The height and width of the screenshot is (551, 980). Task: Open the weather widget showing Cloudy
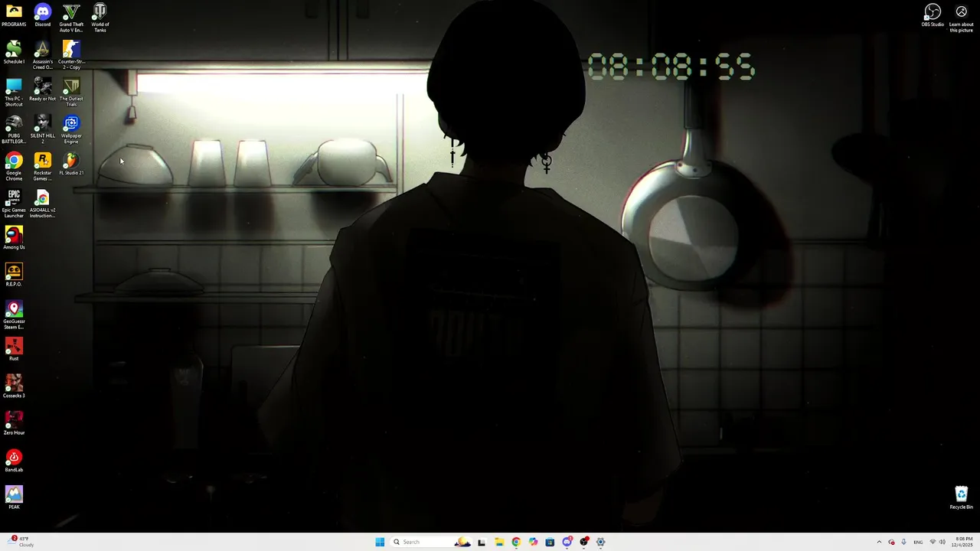pos(20,541)
